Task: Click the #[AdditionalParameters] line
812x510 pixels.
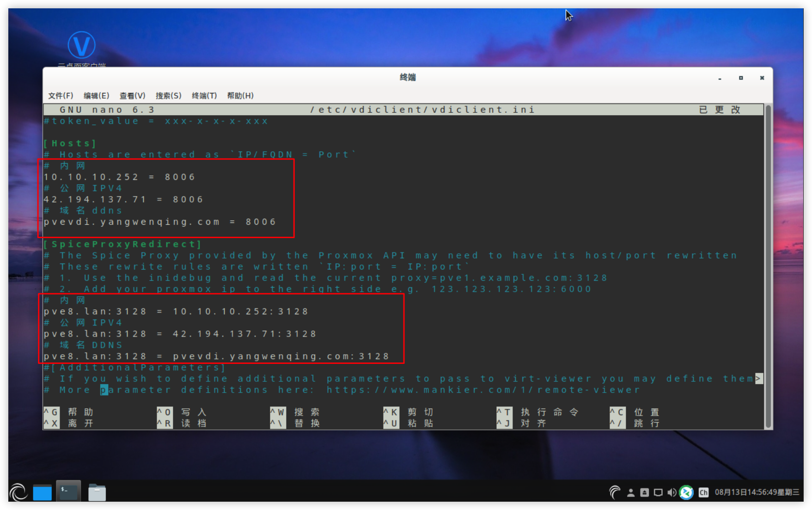Action: [134, 368]
